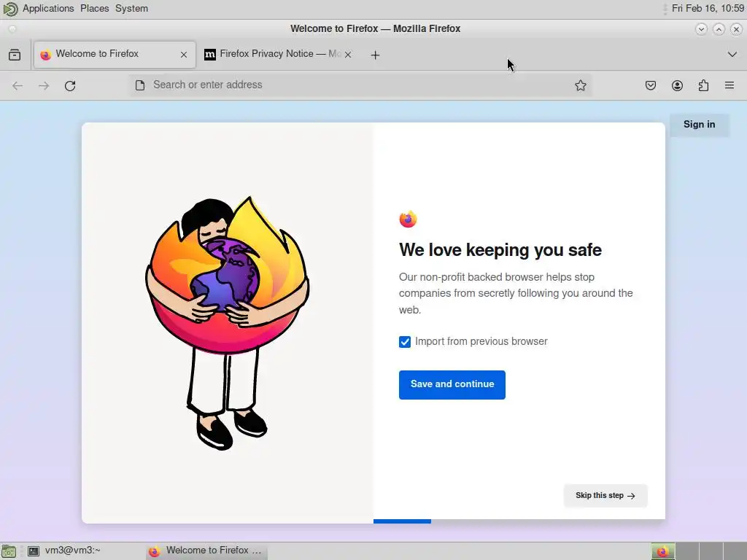Open the Places menu
The image size is (747, 560).
point(94,9)
